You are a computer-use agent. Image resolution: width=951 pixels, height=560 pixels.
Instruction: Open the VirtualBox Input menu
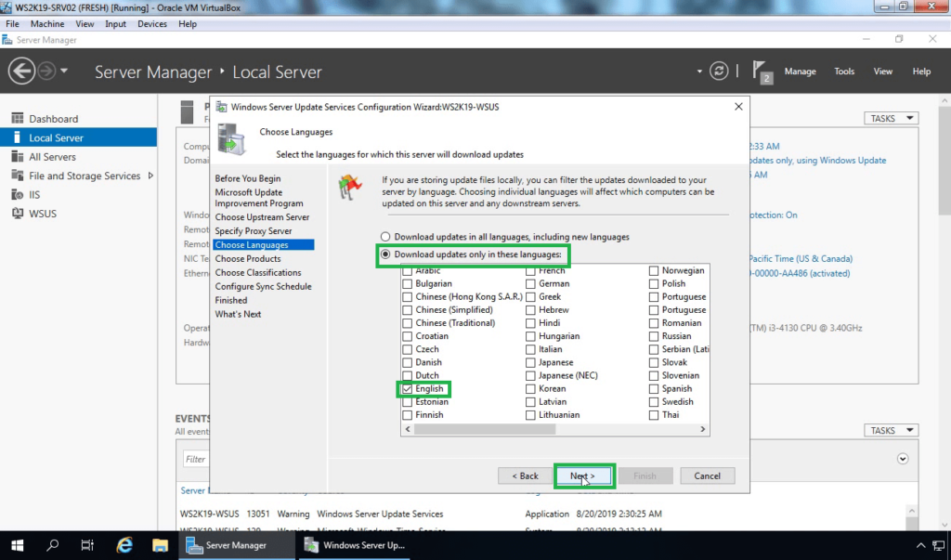(115, 23)
